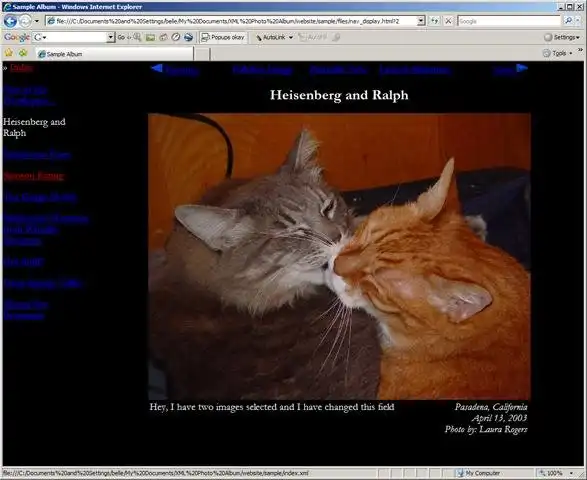Click the Add to Favorites icon

click(x=23, y=53)
